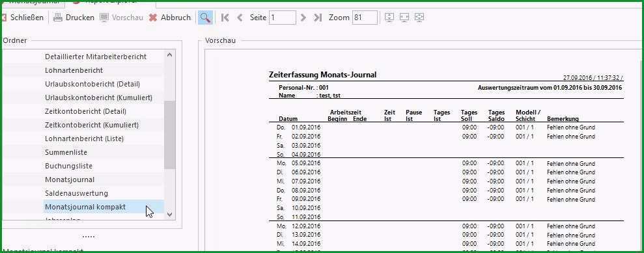Click the list scroll-down arrow

tap(169, 214)
